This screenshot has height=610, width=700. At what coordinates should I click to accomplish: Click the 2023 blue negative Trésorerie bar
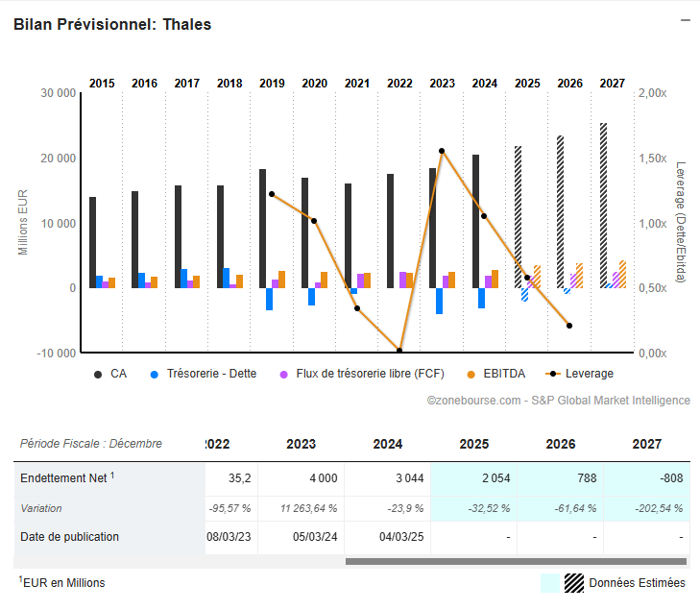(x=439, y=301)
